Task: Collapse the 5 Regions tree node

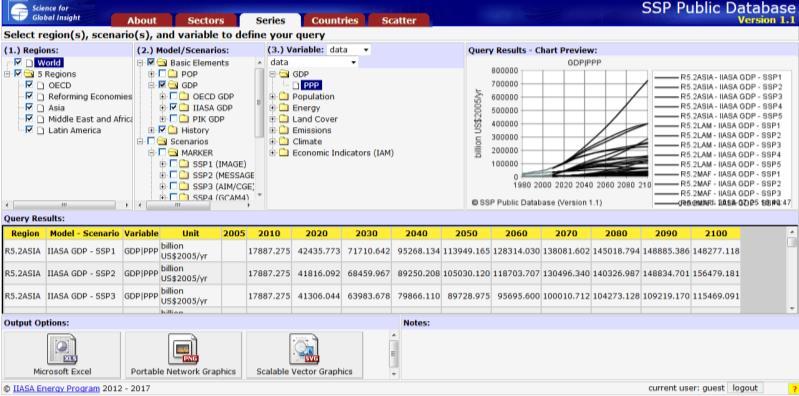Action: coord(7,74)
